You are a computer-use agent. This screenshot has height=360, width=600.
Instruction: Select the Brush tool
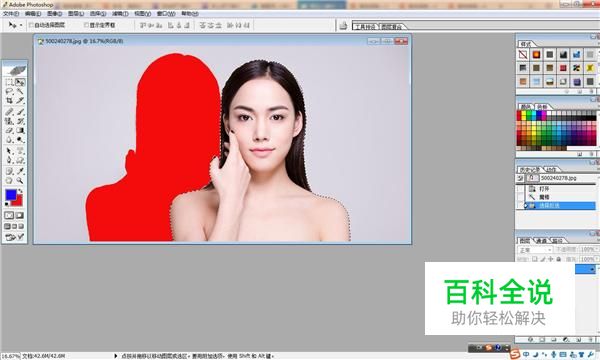click(x=20, y=112)
